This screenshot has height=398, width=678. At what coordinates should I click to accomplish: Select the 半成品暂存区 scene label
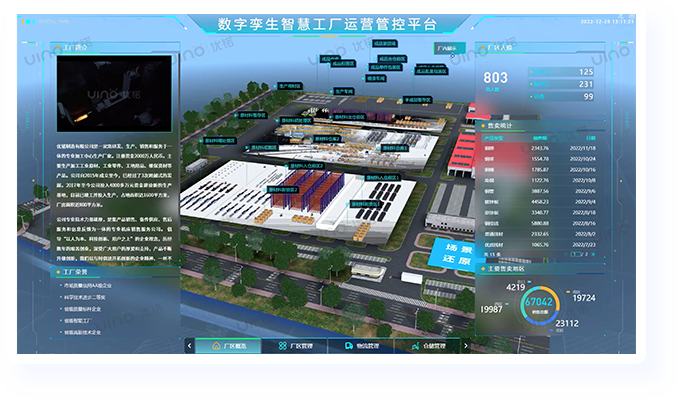pyautogui.click(x=417, y=100)
